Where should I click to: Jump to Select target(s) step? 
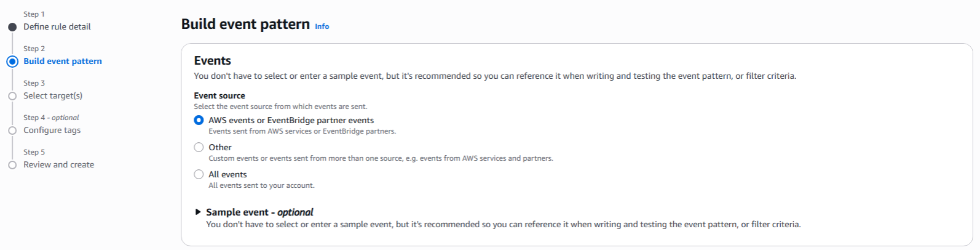[53, 96]
